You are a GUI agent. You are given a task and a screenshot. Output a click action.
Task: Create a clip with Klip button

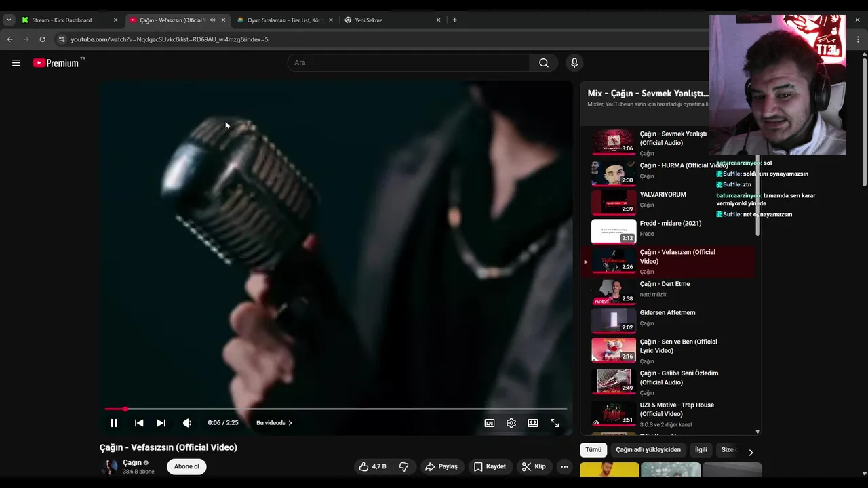534,466
